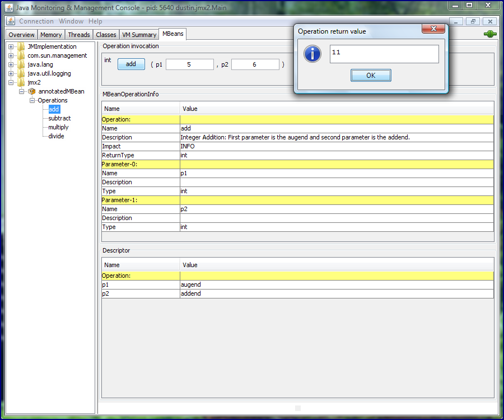Image resolution: width=504 pixels, height=420 pixels.
Task: Click OK in the return value dialog
Action: [x=371, y=76]
